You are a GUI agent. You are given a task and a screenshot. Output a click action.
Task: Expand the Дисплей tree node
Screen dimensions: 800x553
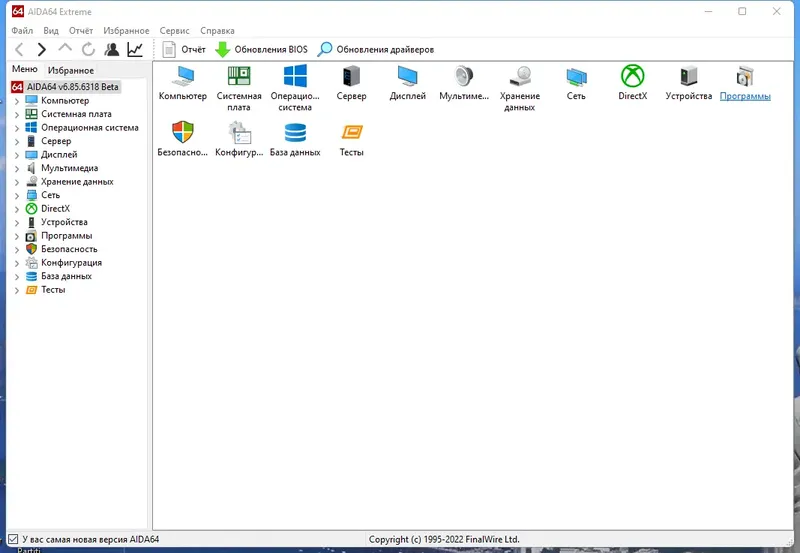point(16,155)
